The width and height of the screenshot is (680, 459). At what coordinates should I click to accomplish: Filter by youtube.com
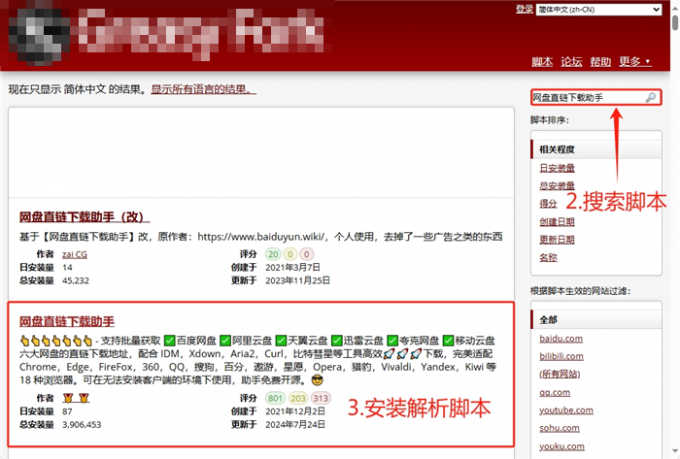[566, 410]
